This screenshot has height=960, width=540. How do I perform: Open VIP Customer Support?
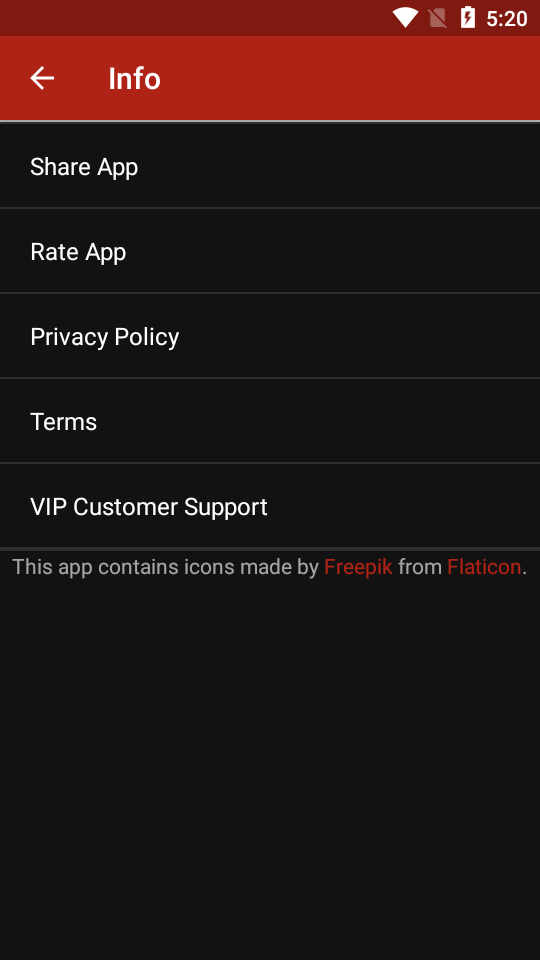click(270, 506)
